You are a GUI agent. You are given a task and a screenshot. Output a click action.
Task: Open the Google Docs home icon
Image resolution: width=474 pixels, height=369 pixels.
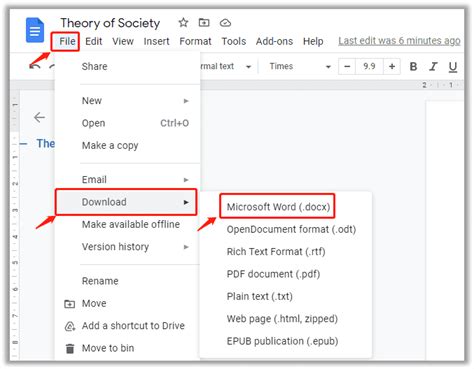point(35,30)
